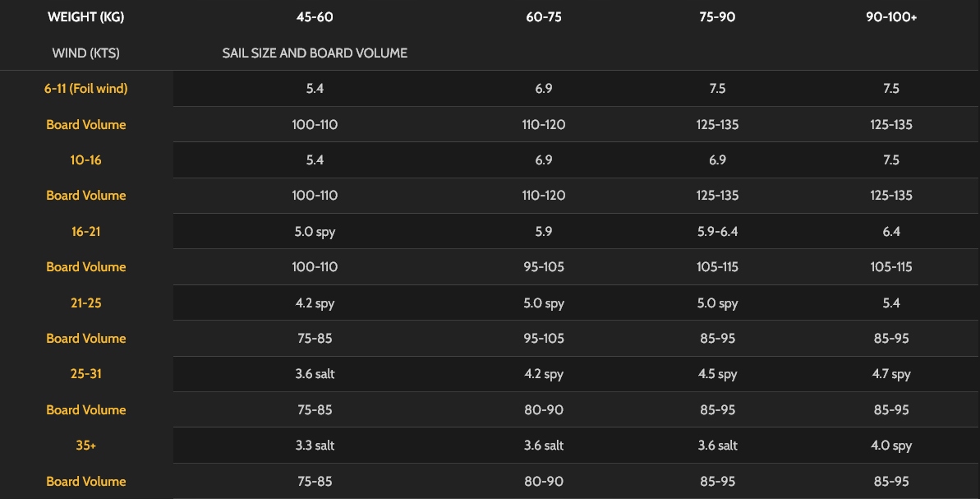Select the 45-60 weight column header
Image resolution: width=980 pixels, height=499 pixels.
click(x=315, y=17)
